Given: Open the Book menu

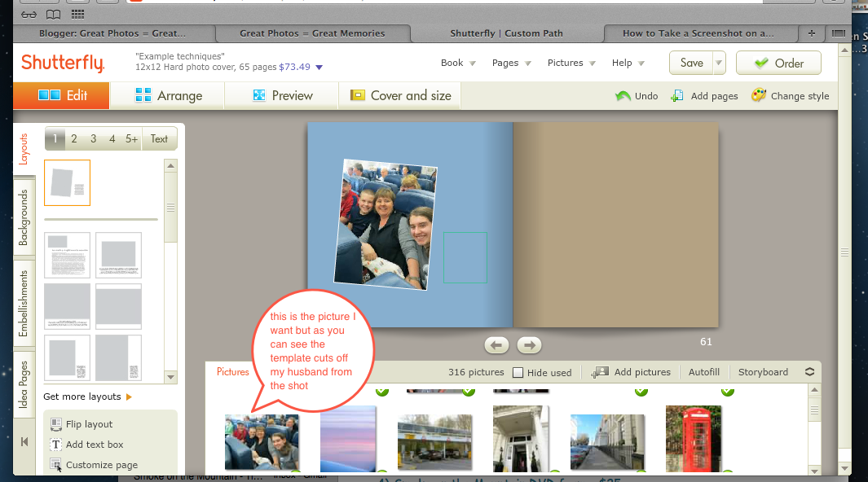Looking at the screenshot, I should pos(458,63).
